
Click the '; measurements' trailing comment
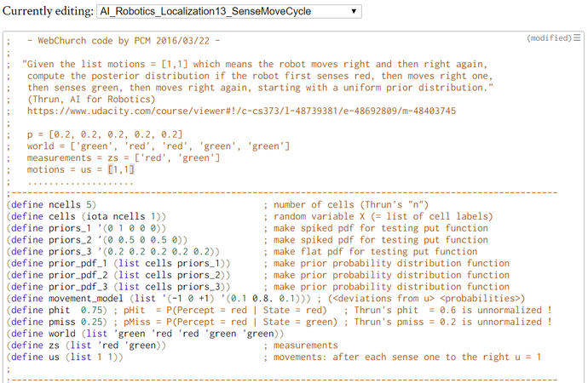[x=301, y=346]
